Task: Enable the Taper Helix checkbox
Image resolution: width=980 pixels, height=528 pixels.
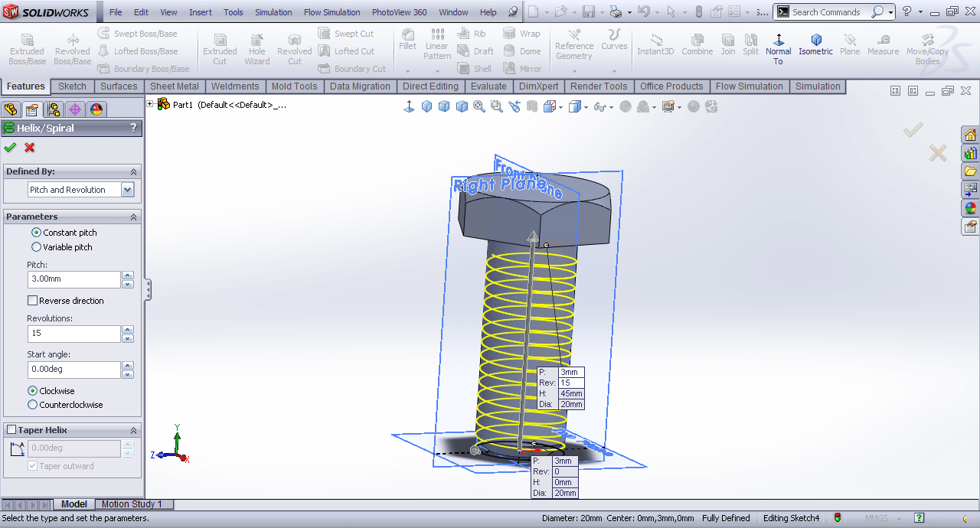Action: pos(11,430)
